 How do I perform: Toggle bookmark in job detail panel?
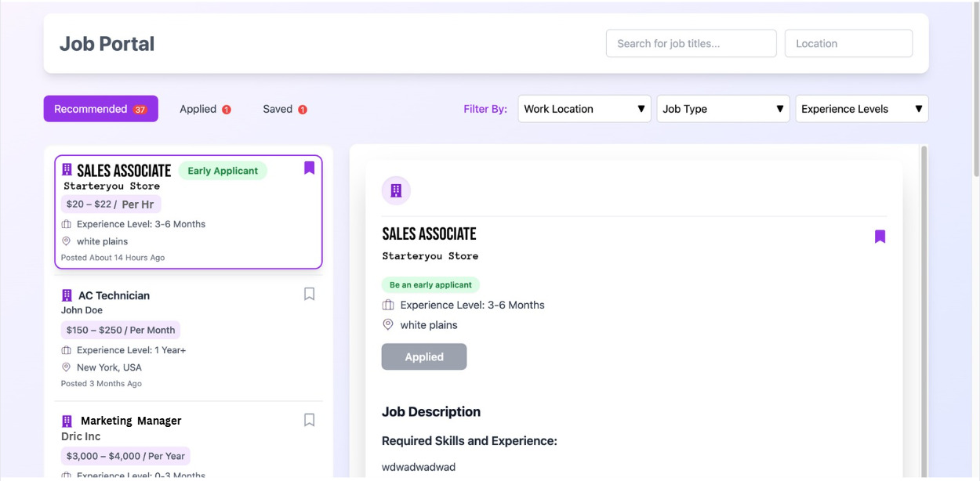(x=880, y=237)
